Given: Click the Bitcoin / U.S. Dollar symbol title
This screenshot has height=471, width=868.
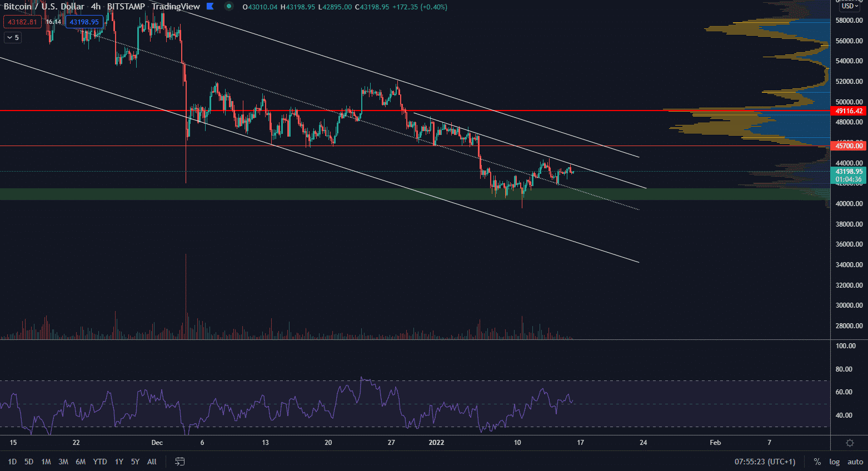Looking at the screenshot, I should (44, 7).
